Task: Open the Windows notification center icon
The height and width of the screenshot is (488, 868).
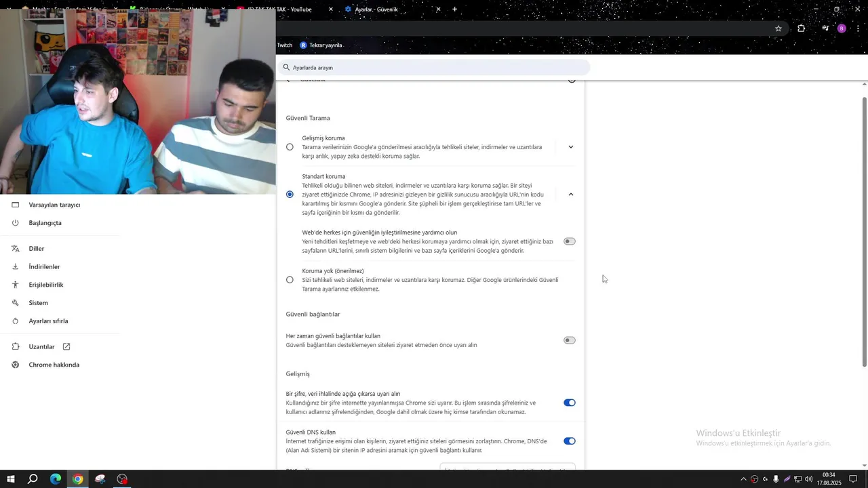Action: tap(853, 479)
